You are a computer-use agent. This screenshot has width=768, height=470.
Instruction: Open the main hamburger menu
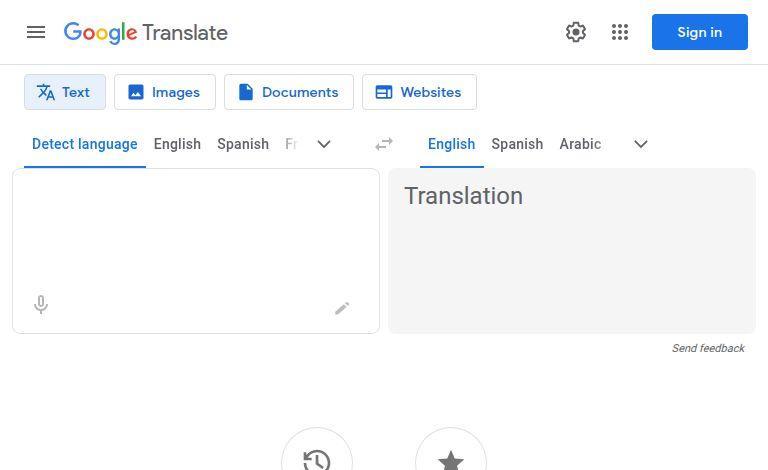point(36,32)
